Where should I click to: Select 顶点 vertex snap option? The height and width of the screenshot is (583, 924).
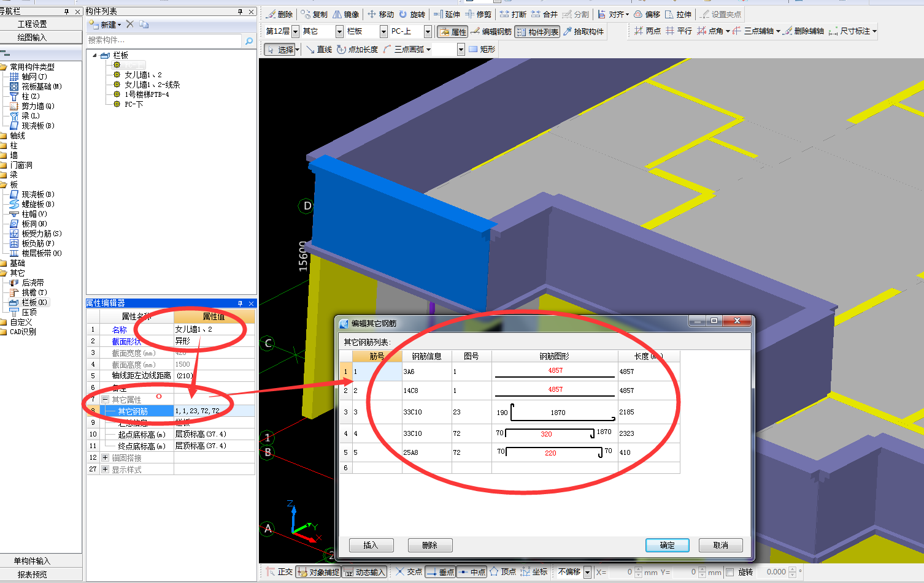(503, 572)
